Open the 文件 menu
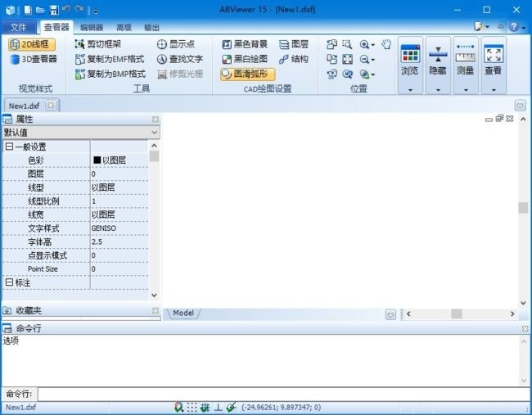 click(x=19, y=27)
